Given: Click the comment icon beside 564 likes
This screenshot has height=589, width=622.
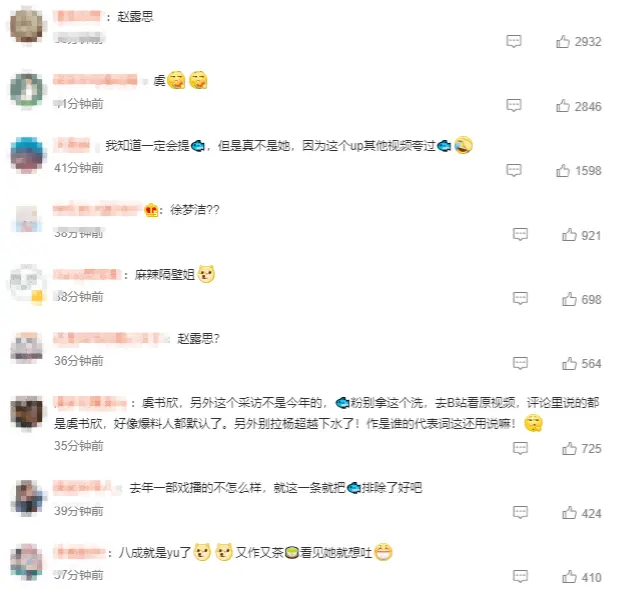Looking at the screenshot, I should pyautogui.click(x=520, y=363).
